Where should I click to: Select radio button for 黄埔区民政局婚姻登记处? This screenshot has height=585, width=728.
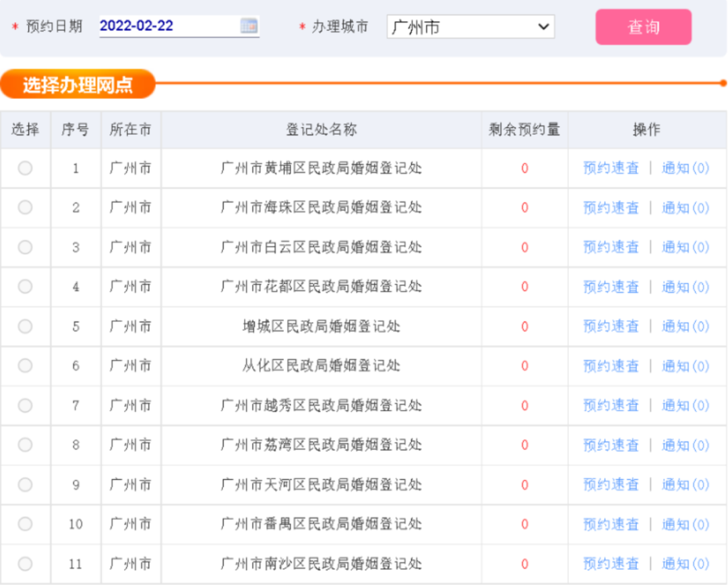click(25, 168)
